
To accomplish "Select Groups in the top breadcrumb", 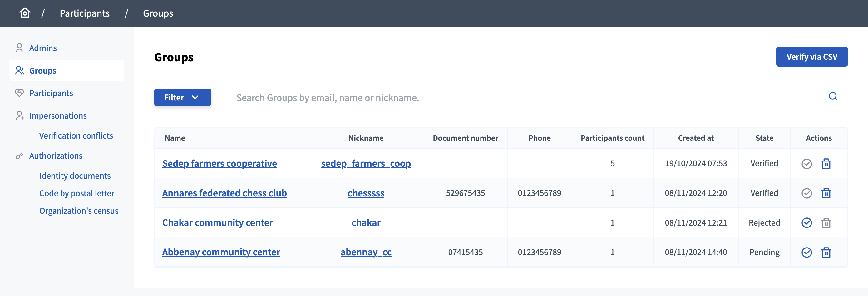I will [158, 13].
